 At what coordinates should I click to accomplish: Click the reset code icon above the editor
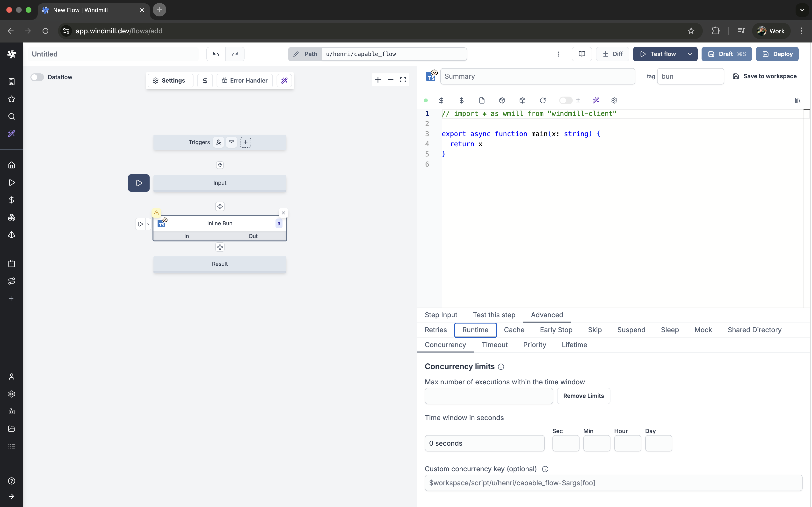(x=542, y=100)
